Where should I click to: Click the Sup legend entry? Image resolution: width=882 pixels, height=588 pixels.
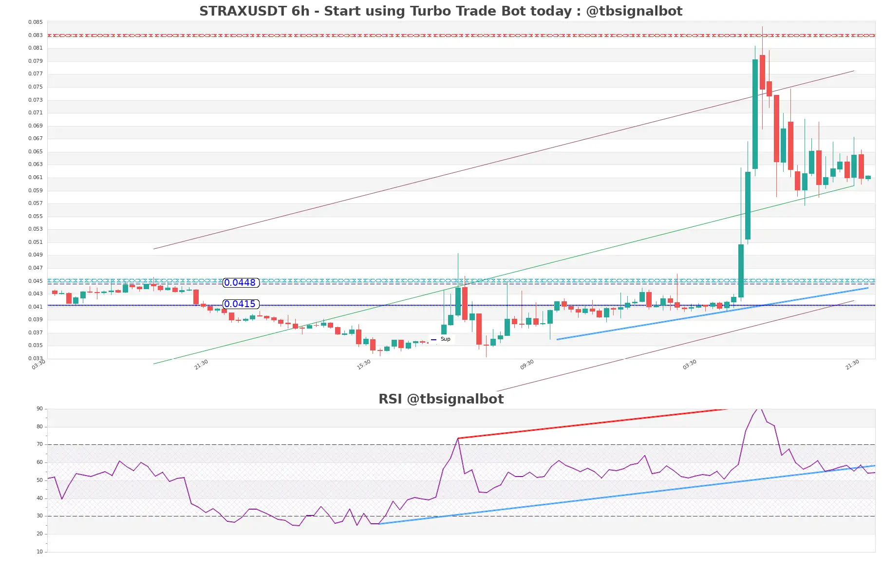pyautogui.click(x=441, y=339)
